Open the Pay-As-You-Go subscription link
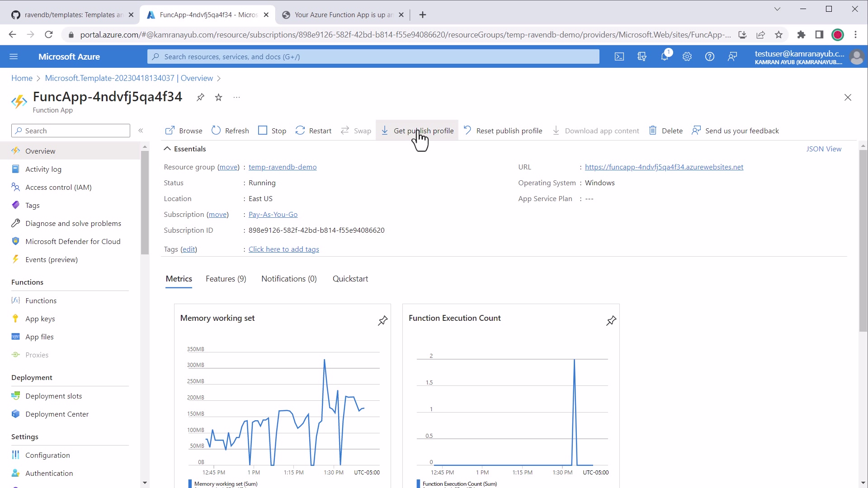The image size is (868, 488). point(273,215)
